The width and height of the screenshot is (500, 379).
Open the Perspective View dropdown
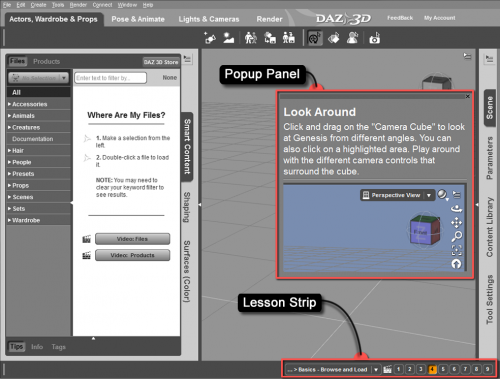tap(429, 195)
